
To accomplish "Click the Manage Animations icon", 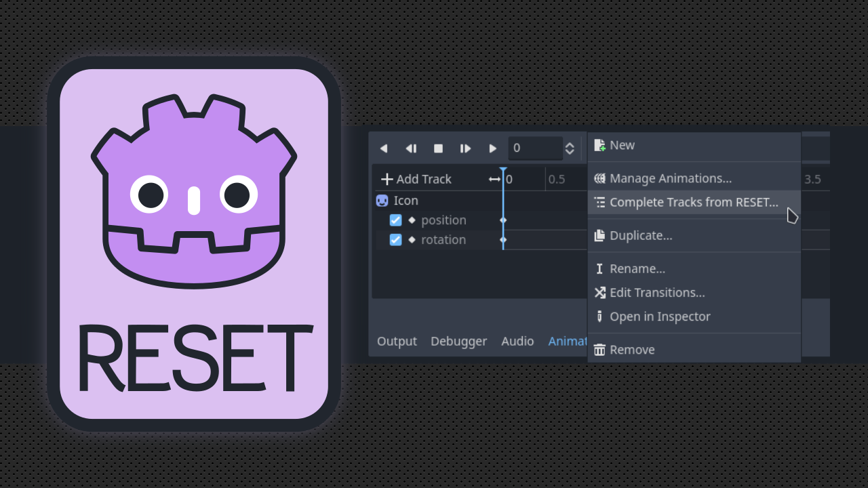I will [599, 178].
